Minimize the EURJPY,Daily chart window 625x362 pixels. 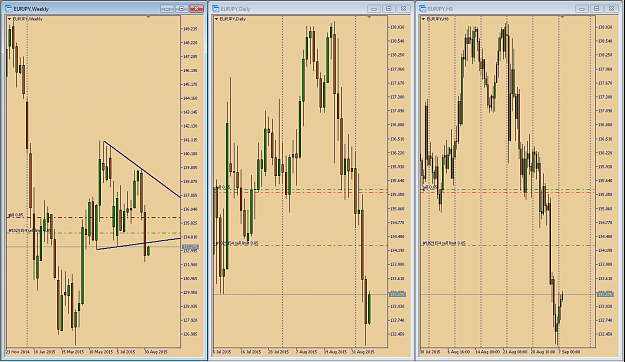pos(374,8)
